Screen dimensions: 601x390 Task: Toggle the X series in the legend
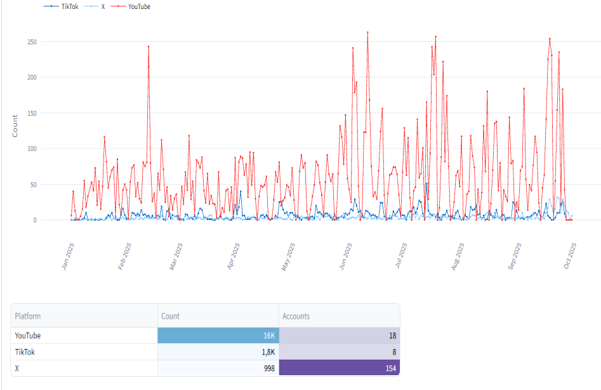(x=95, y=7)
